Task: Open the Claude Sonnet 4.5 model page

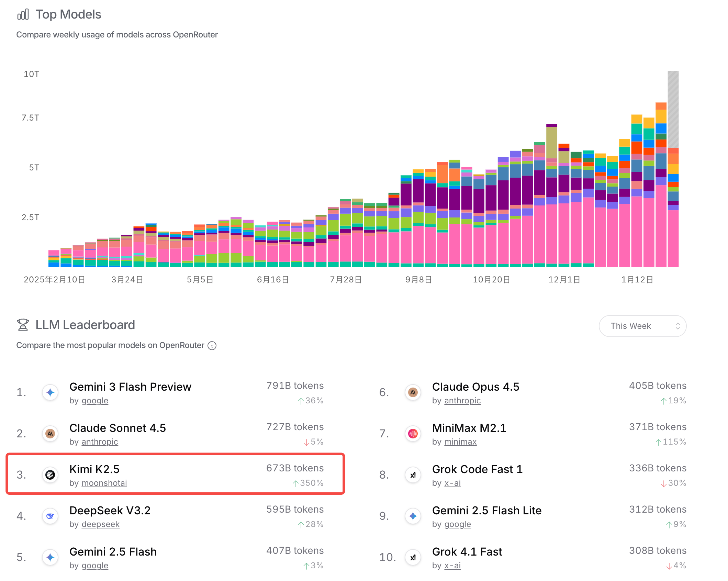Action: (x=117, y=428)
